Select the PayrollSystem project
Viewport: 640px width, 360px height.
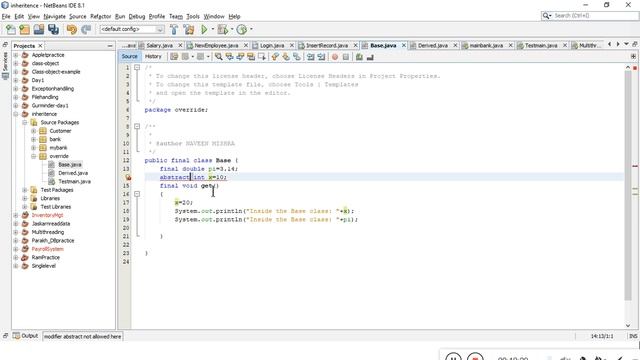tap(47, 249)
